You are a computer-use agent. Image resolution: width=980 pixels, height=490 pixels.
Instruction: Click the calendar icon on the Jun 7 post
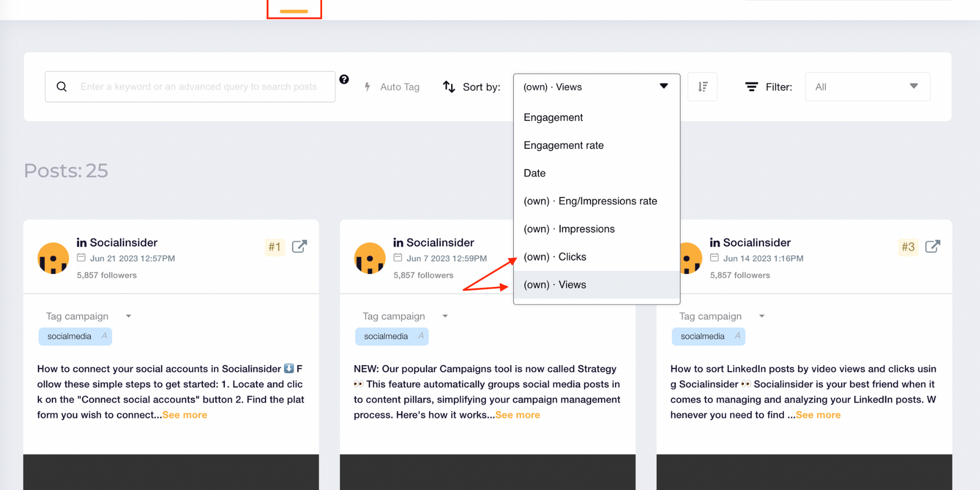click(398, 258)
